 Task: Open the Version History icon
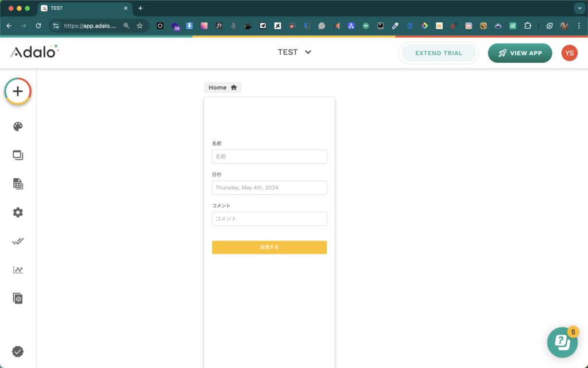click(x=18, y=298)
